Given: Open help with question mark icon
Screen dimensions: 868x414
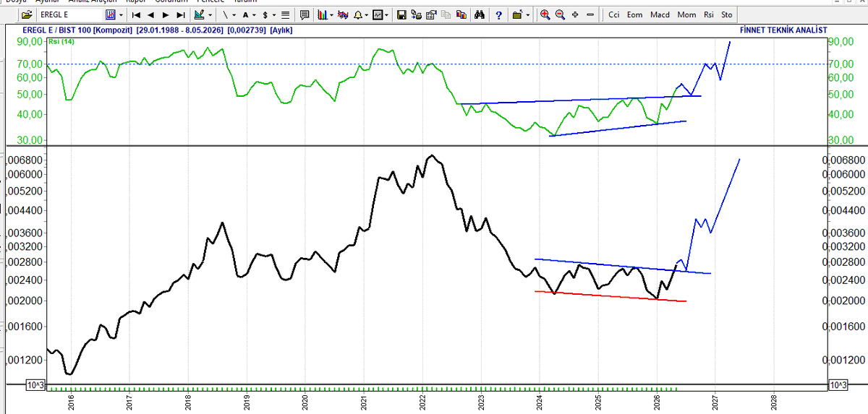Looking at the screenshot, I should point(498,14).
